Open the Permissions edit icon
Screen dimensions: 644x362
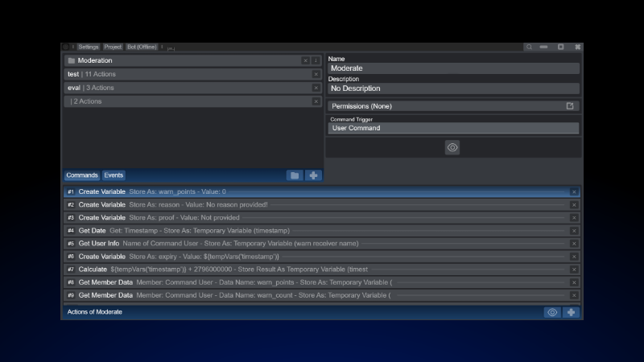pyautogui.click(x=570, y=106)
